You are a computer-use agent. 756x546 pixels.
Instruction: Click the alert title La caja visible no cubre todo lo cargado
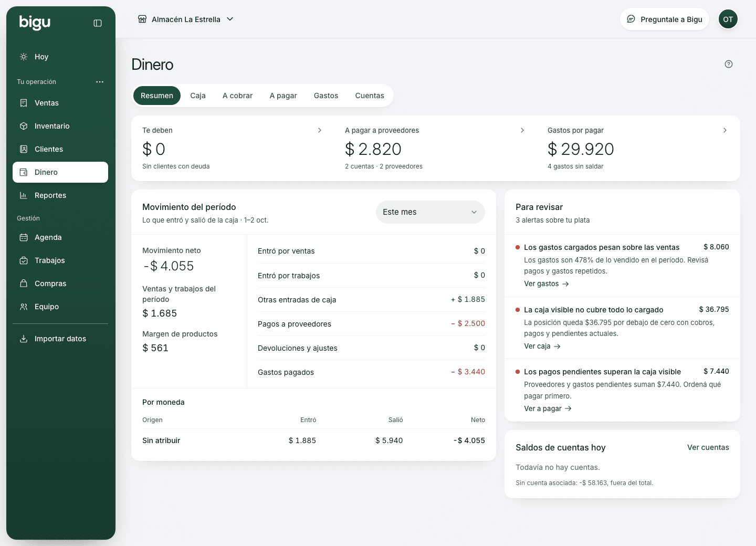coord(594,310)
